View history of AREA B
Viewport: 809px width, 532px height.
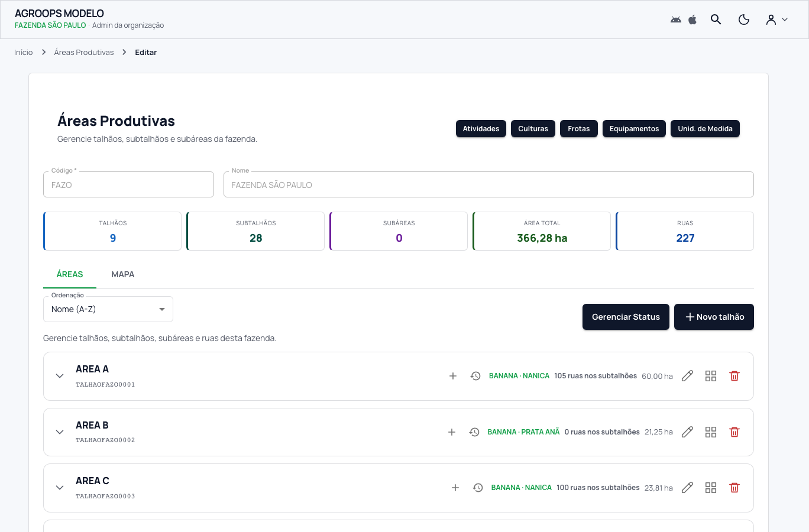pos(474,432)
